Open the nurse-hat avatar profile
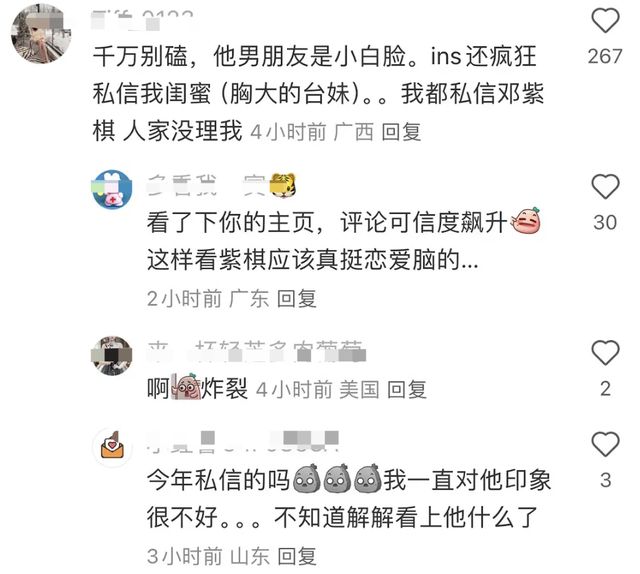Viewport: 640px width, 574px height. pyautogui.click(x=112, y=189)
